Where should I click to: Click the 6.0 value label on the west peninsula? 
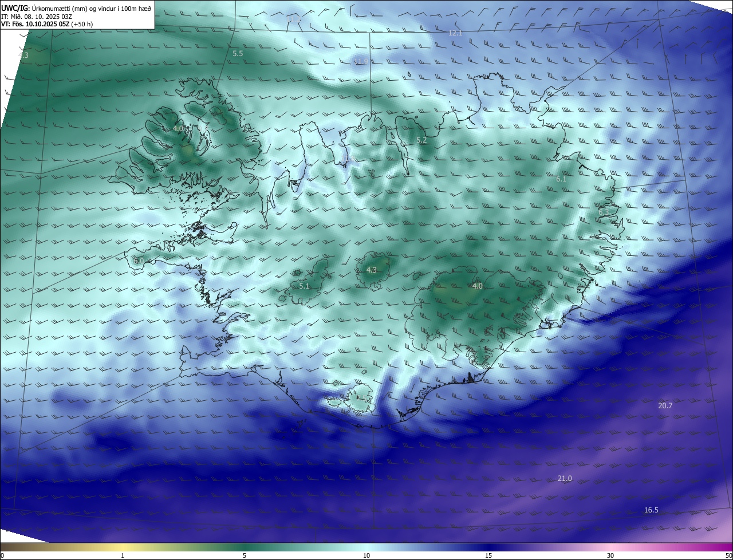[x=139, y=261]
